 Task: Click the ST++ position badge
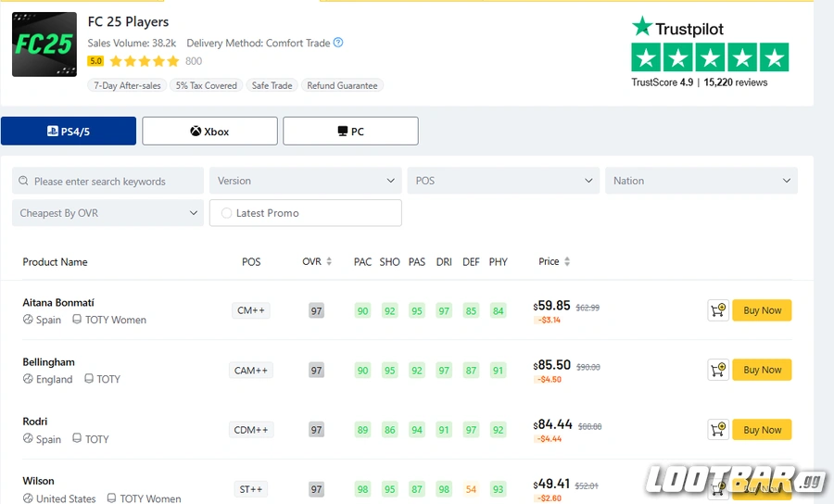click(x=250, y=489)
